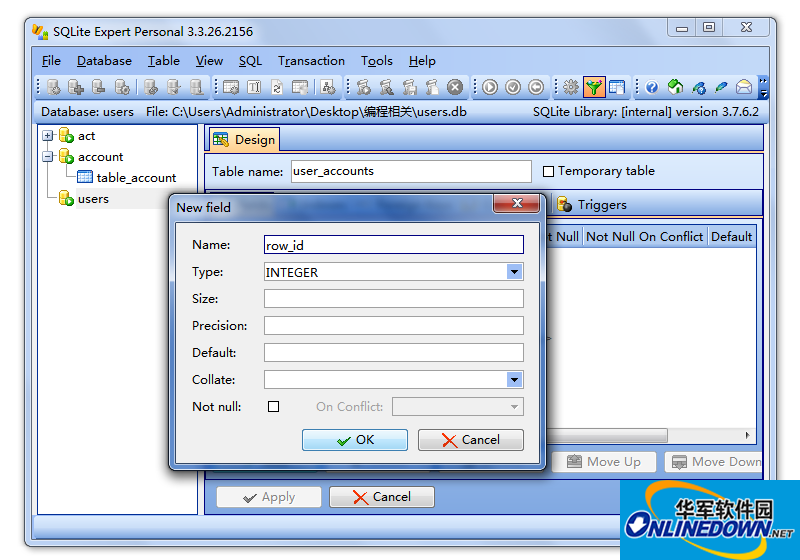
Task: Click the Rollback Transaction arrow icon
Action: point(536,87)
